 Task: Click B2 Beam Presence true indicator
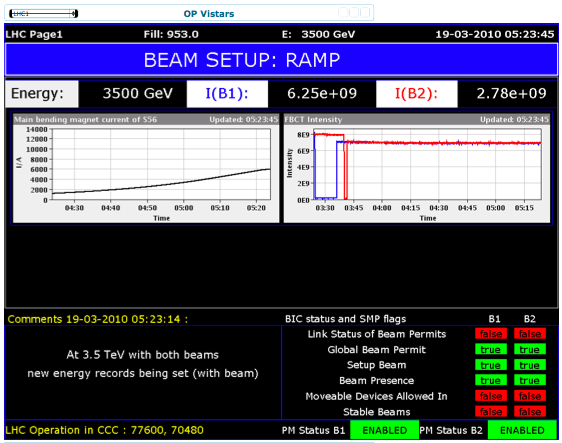530,380
